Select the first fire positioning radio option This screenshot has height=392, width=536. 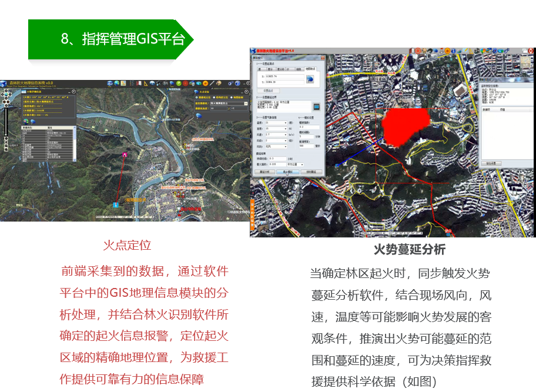197,96
